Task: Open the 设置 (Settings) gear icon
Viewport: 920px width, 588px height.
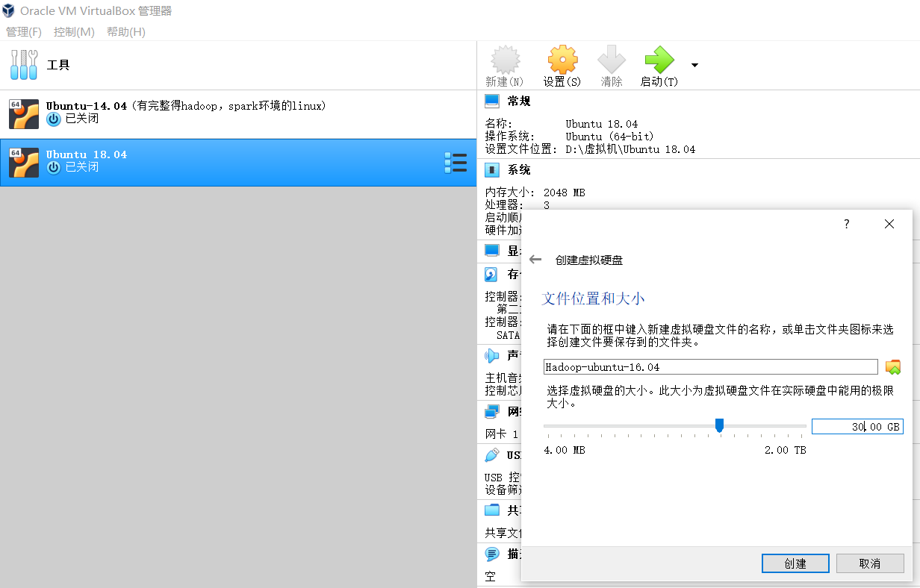Action: (x=562, y=60)
